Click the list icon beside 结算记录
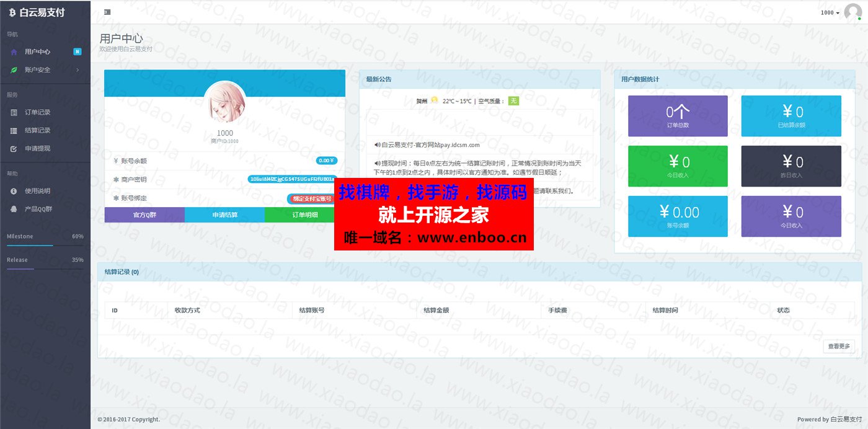This screenshot has width=868, height=429. coord(14,131)
